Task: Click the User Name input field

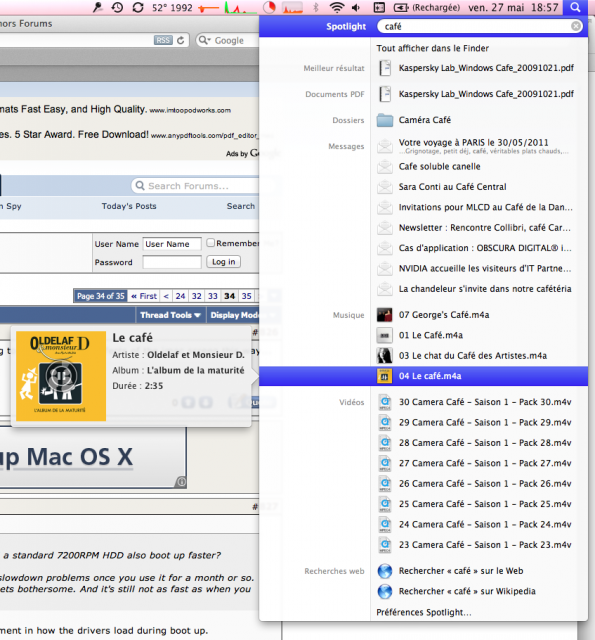Action: coord(172,244)
